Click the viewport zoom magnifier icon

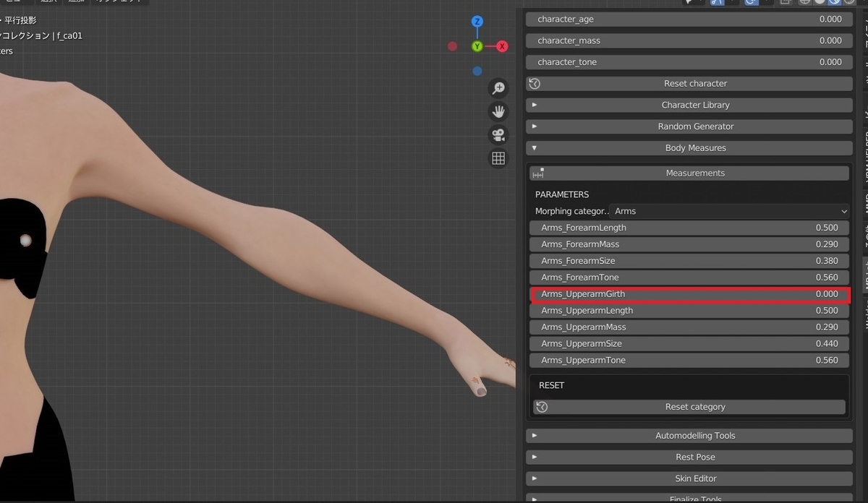(498, 88)
